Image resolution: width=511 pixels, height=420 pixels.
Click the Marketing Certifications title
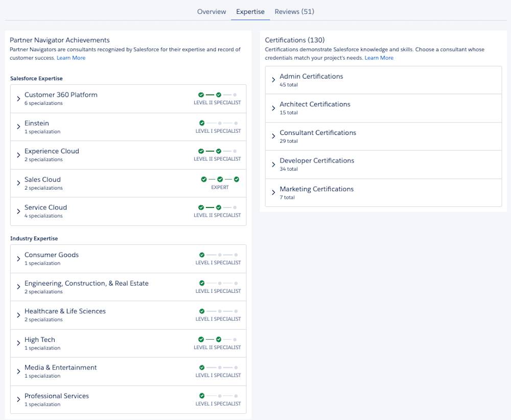pyautogui.click(x=316, y=189)
